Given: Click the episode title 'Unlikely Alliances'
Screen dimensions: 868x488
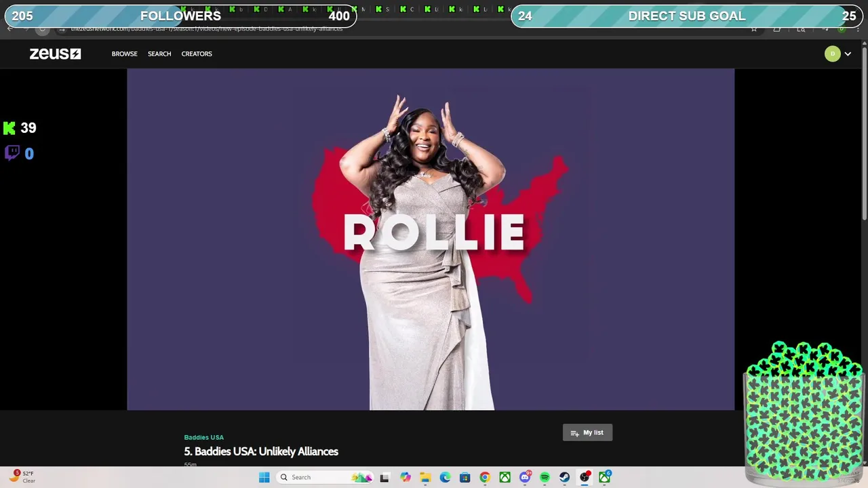Looking at the screenshot, I should [261, 451].
